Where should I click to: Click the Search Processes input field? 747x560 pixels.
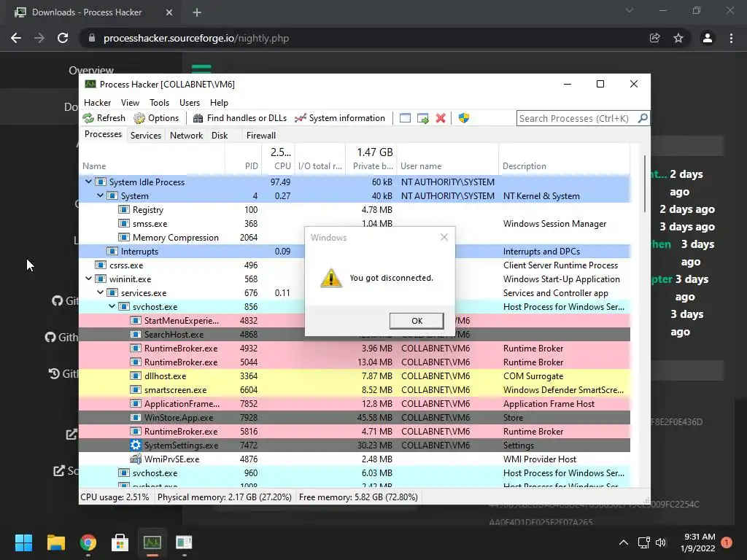(576, 118)
